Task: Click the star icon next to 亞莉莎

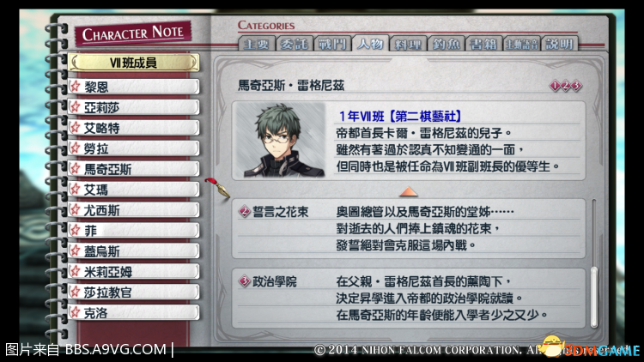Action: pos(76,107)
